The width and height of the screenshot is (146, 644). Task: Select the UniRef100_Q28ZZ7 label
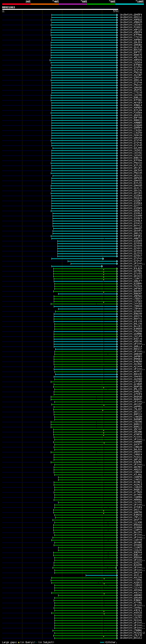[x=131, y=562]
